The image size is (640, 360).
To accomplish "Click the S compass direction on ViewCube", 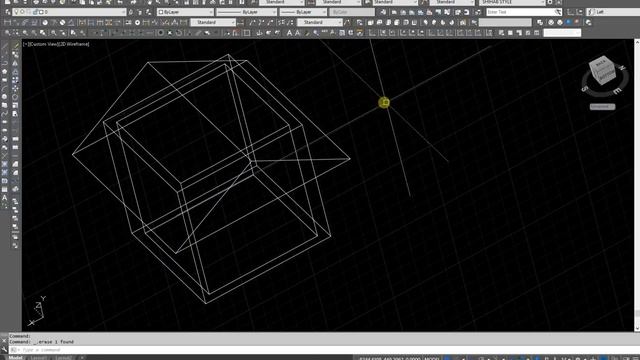I will coord(585,88).
